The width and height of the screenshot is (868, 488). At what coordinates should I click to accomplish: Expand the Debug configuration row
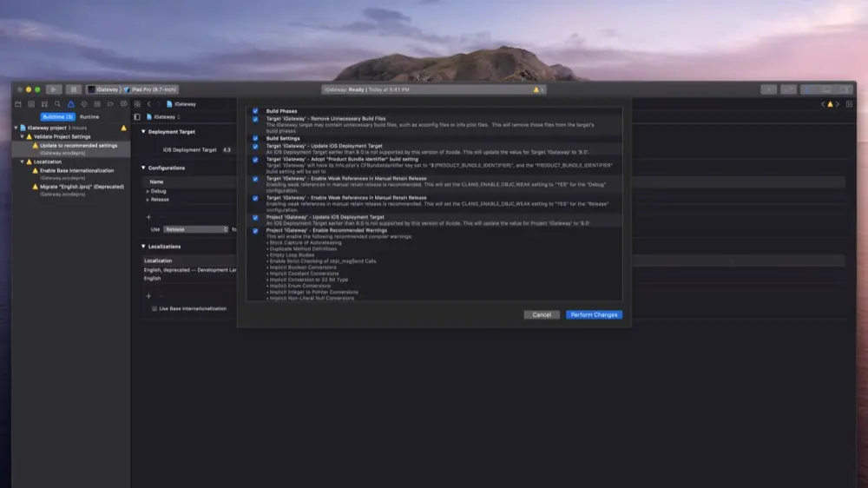click(x=148, y=191)
